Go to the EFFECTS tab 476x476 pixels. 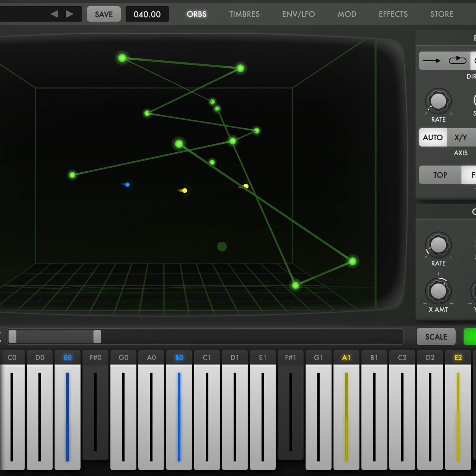click(x=393, y=14)
